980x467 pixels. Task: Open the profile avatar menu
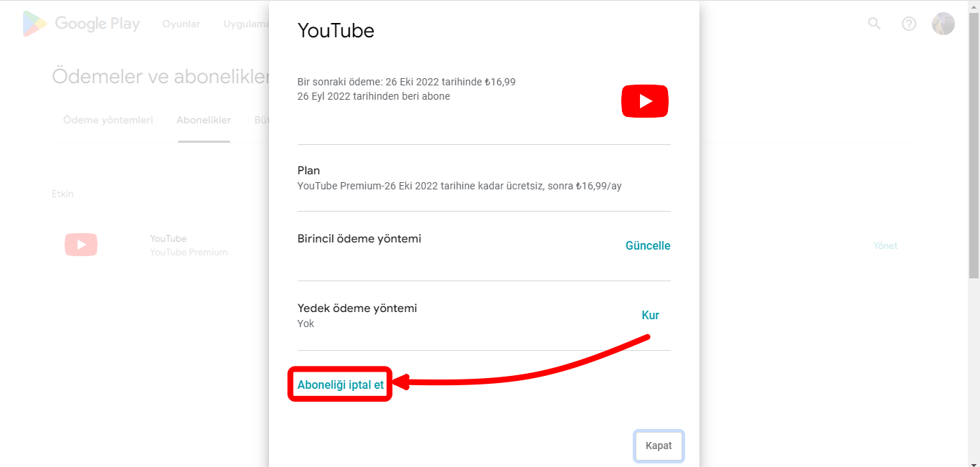tap(943, 24)
